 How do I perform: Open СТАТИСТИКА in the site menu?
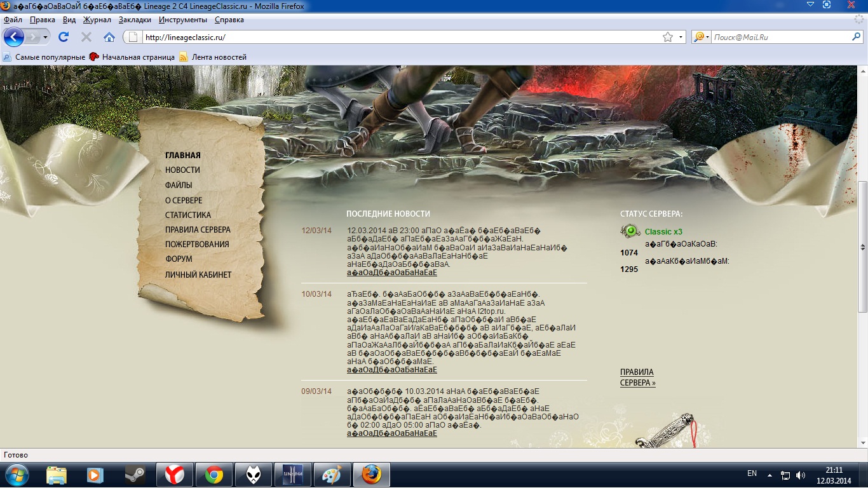[x=188, y=215]
